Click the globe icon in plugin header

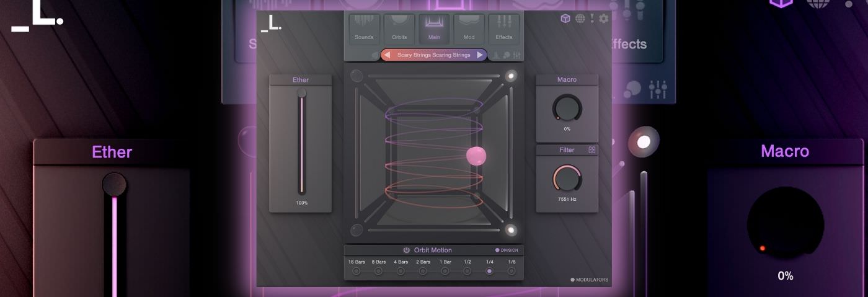click(580, 19)
